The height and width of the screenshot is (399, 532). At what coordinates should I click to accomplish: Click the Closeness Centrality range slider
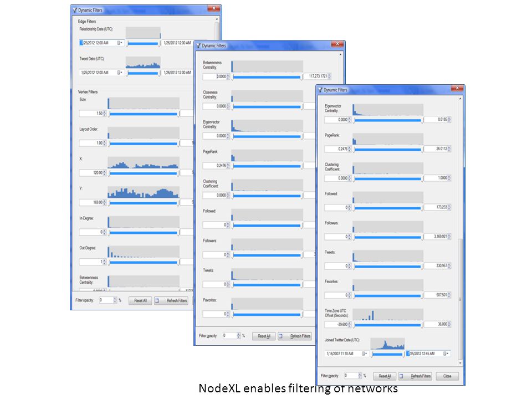(x=267, y=107)
